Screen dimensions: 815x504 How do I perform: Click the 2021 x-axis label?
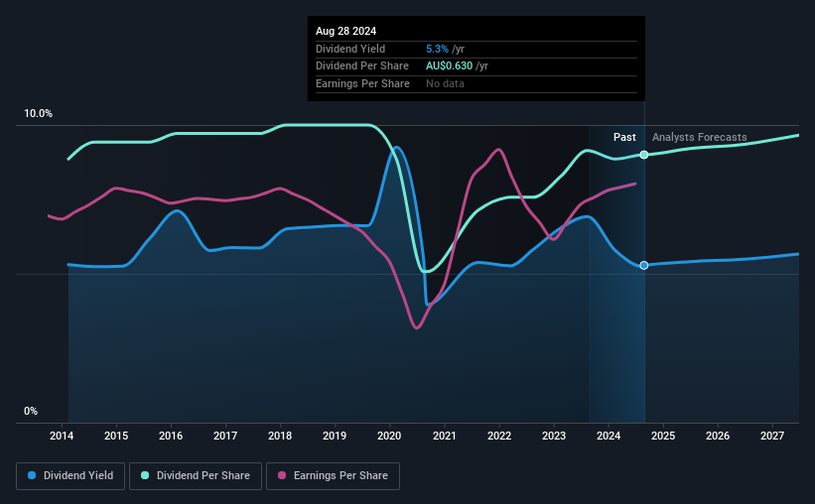(x=444, y=436)
